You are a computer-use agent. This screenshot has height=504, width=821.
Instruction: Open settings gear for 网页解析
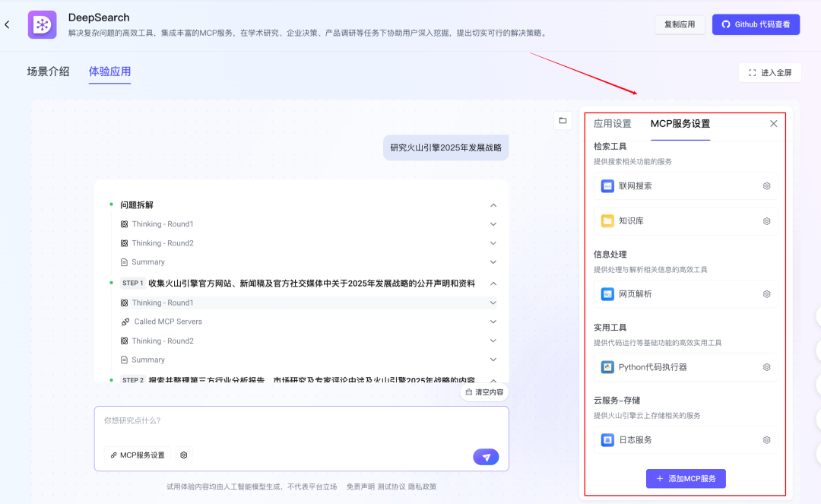766,294
